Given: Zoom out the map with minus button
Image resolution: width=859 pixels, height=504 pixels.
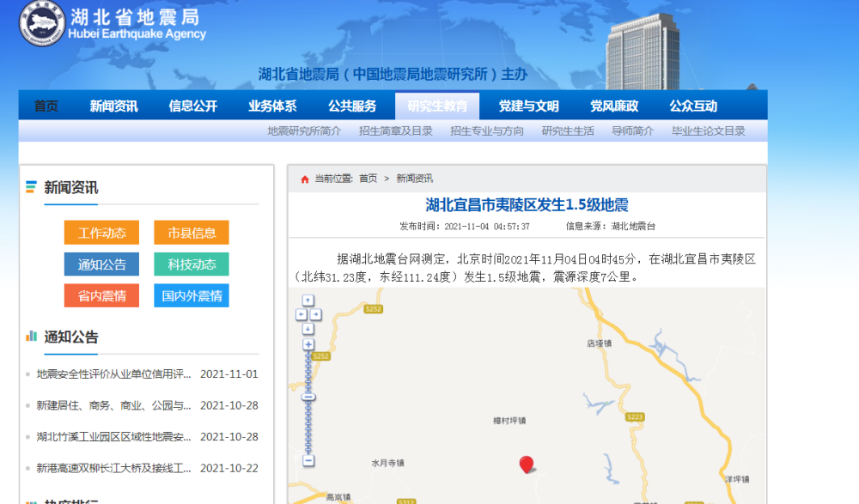Looking at the screenshot, I should [308, 461].
